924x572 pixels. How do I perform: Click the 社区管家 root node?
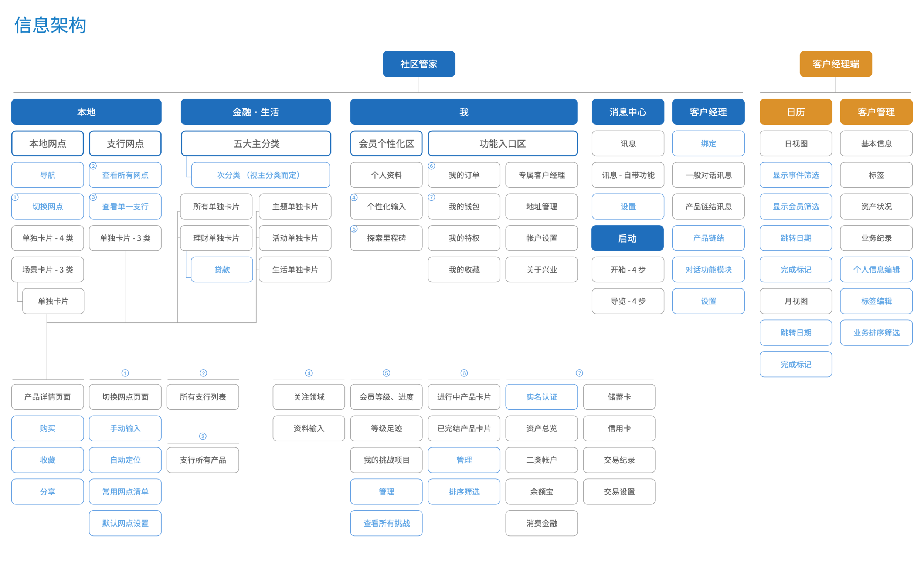[x=418, y=64]
